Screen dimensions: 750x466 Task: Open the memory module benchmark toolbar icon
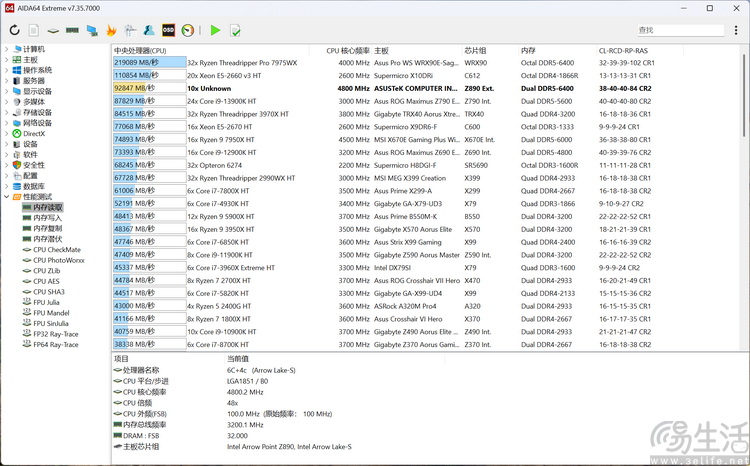pos(72,30)
